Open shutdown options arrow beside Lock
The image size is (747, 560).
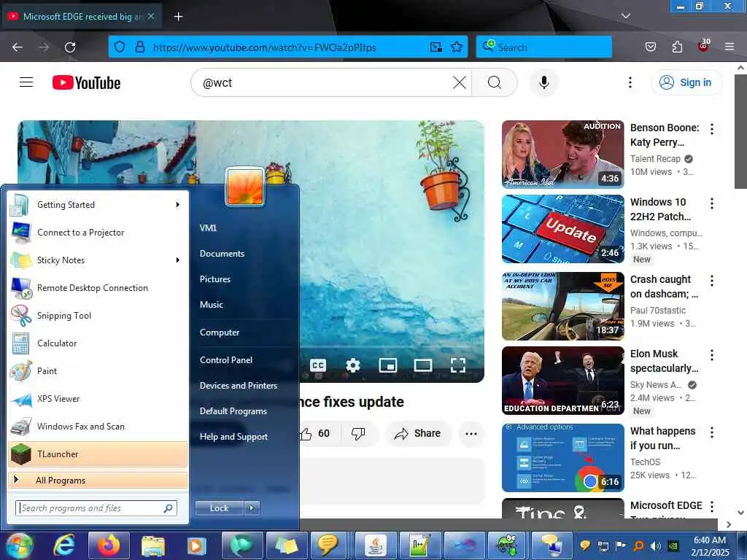[x=252, y=508]
